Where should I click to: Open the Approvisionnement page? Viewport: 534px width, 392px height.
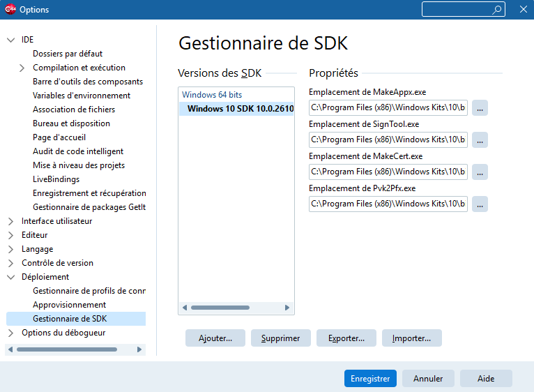69,305
